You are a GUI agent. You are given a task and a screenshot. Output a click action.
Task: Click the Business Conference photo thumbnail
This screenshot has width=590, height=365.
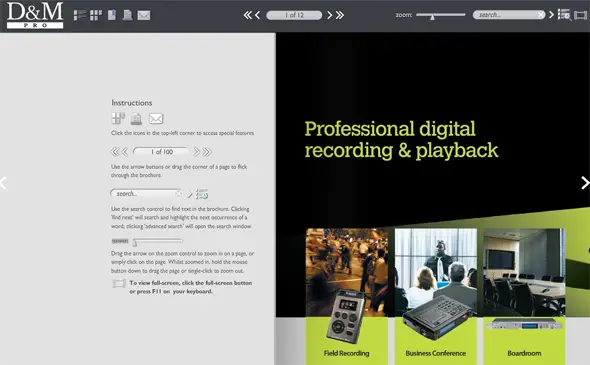click(436, 272)
